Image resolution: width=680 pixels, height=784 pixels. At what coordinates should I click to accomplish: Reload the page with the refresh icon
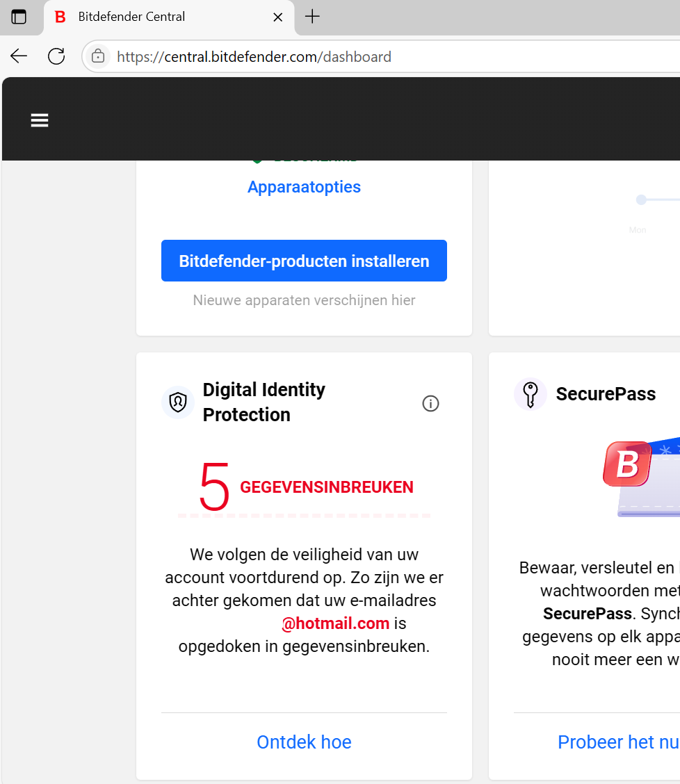[x=56, y=56]
